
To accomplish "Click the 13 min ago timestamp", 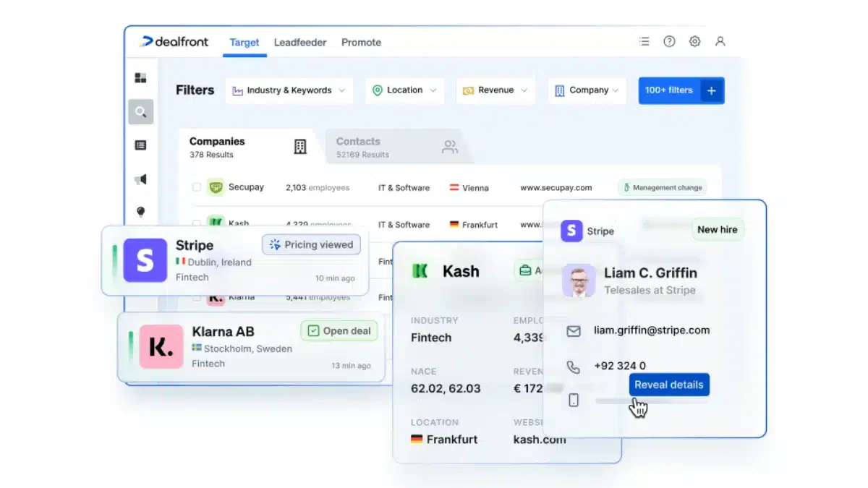I will [x=351, y=366].
